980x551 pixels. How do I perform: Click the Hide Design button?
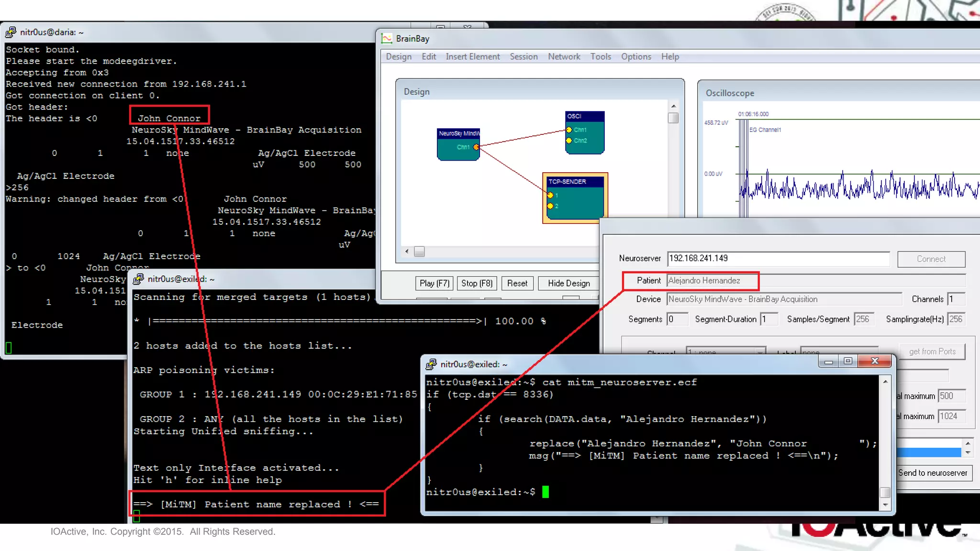click(568, 283)
